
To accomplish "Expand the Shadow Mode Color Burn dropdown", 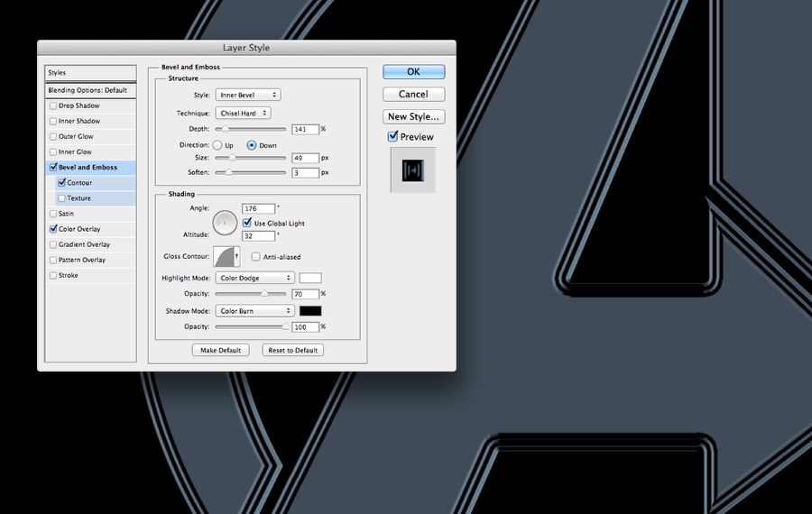I will click(254, 310).
